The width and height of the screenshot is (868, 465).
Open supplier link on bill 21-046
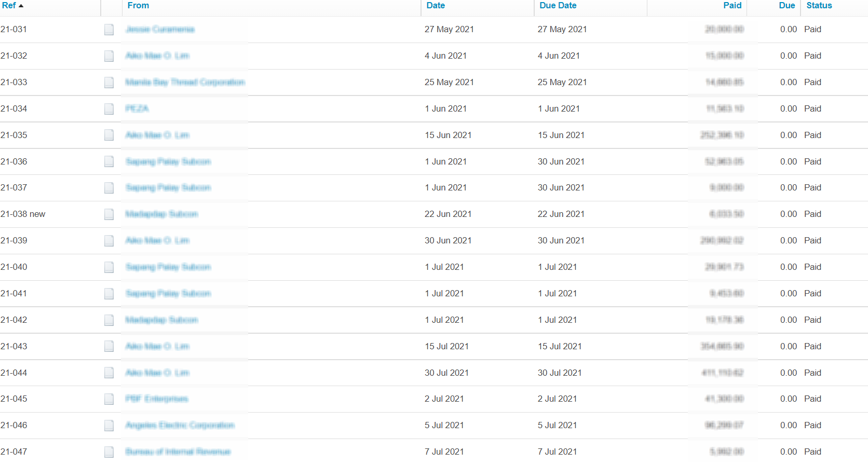(x=180, y=425)
